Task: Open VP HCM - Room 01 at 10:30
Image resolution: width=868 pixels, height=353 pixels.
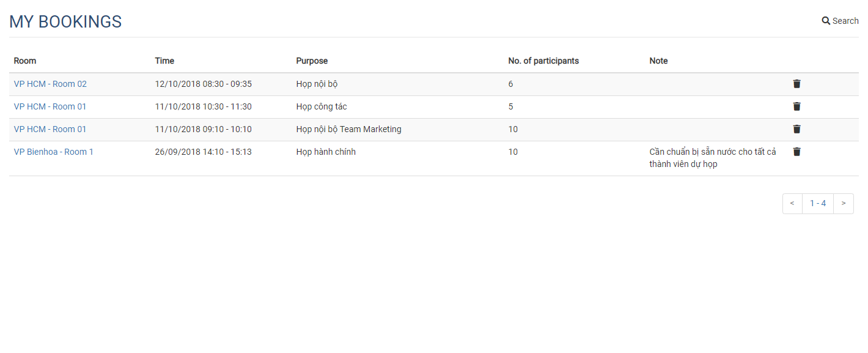Action: pos(50,106)
